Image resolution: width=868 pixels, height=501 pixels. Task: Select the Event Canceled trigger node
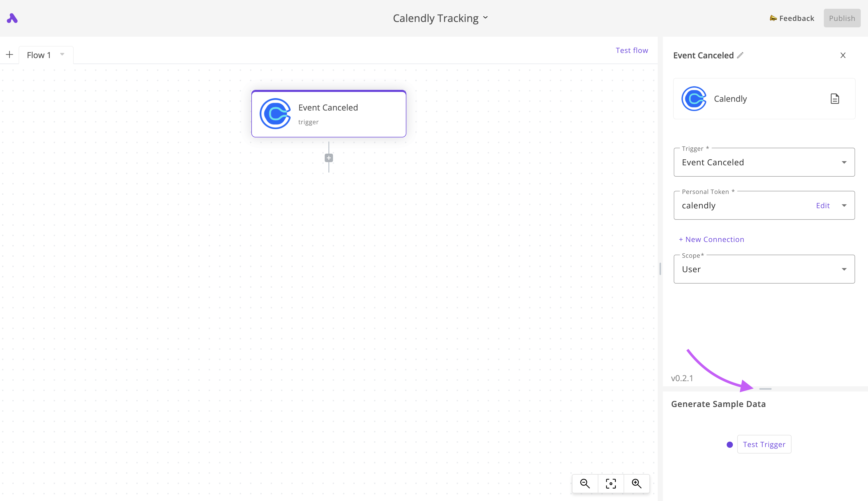329,114
